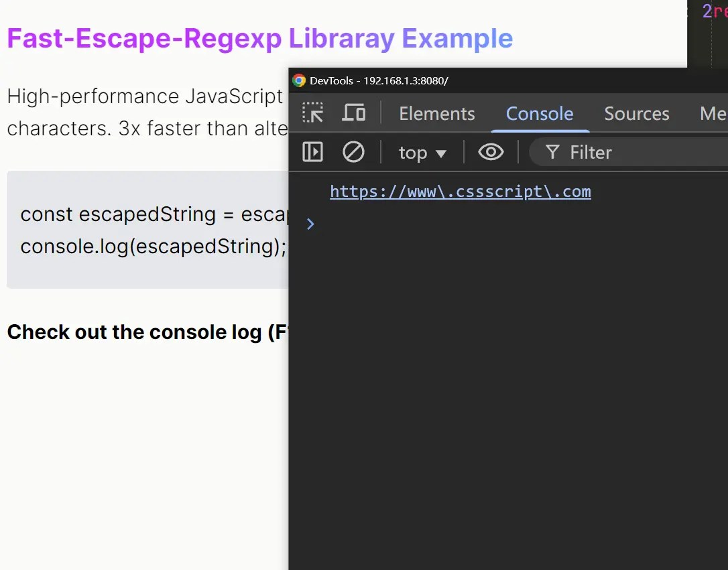728x570 pixels.
Task: Click the blue console prompt chevron
Action: click(x=310, y=224)
